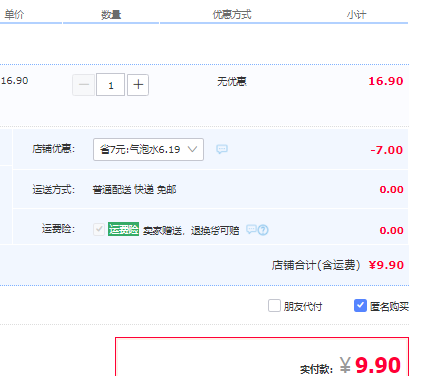
Task: Click the subtotal 16.90 in red
Action: tap(386, 81)
